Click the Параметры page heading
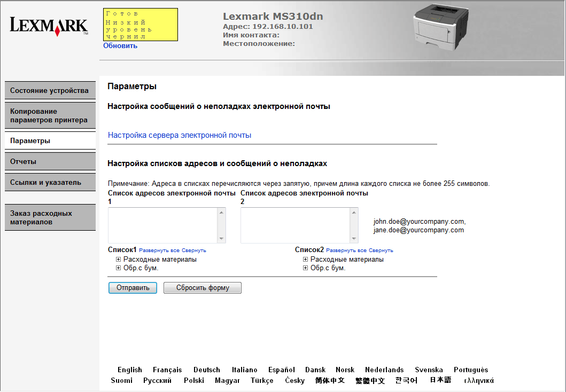 coord(132,87)
